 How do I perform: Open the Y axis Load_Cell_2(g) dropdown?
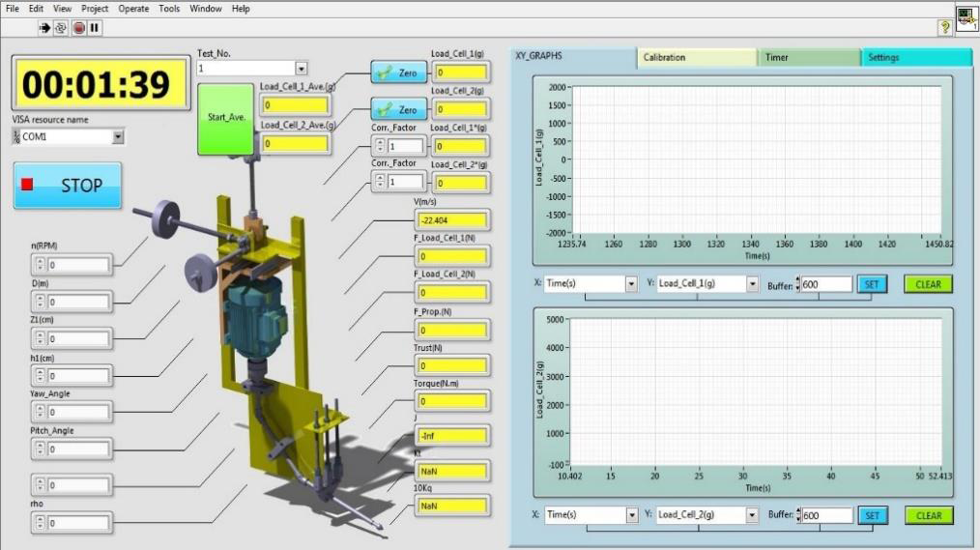pyautogui.click(x=751, y=515)
